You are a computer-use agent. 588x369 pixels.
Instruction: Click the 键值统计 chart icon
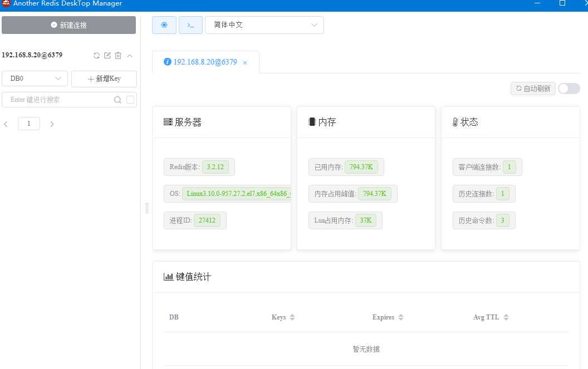(168, 277)
